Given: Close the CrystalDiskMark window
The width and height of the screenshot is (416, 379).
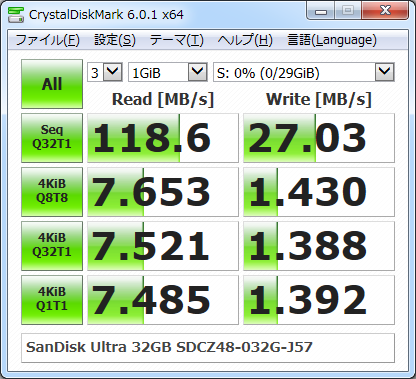Looking at the screenshot, I should pos(385,11).
